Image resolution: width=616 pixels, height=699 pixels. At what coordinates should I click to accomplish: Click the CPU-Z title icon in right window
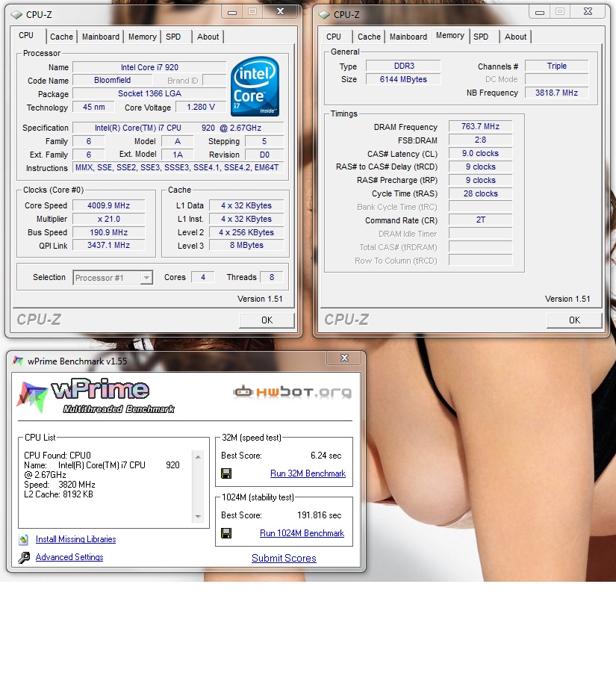point(324,15)
